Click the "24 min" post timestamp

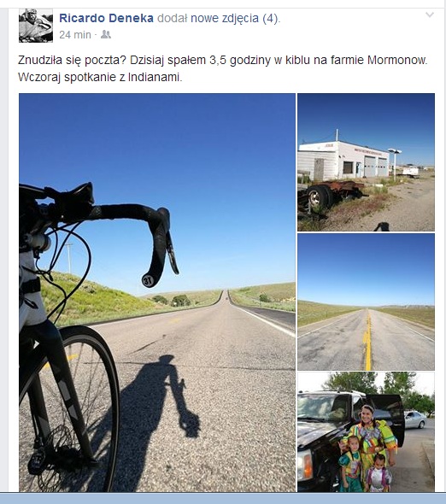coord(75,35)
